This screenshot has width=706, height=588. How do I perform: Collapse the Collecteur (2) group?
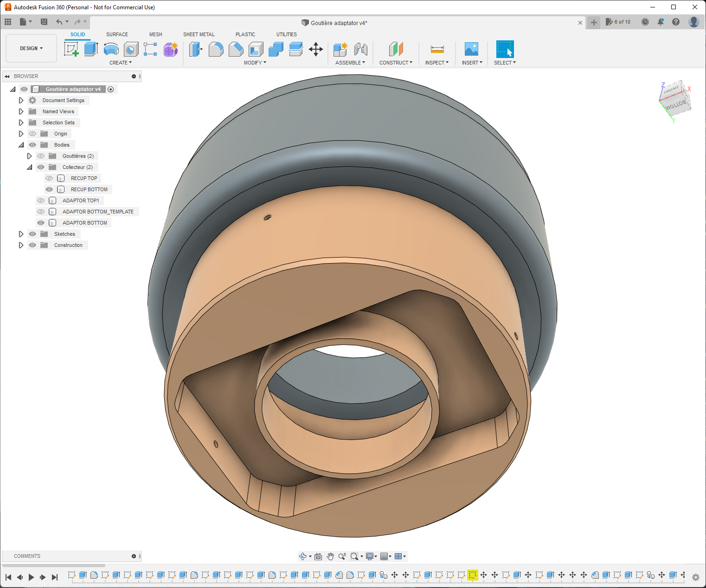pos(29,167)
